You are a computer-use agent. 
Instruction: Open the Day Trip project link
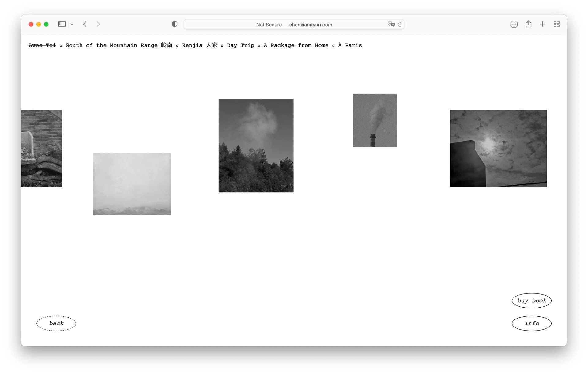tap(240, 45)
